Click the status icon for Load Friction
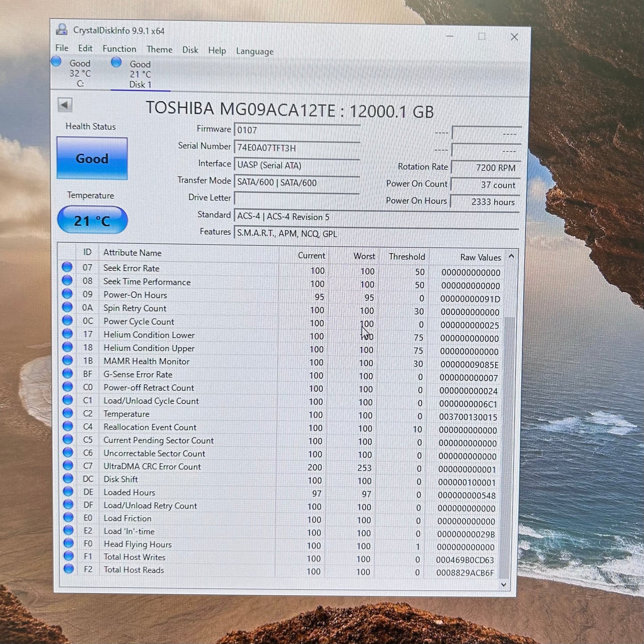 point(68,517)
